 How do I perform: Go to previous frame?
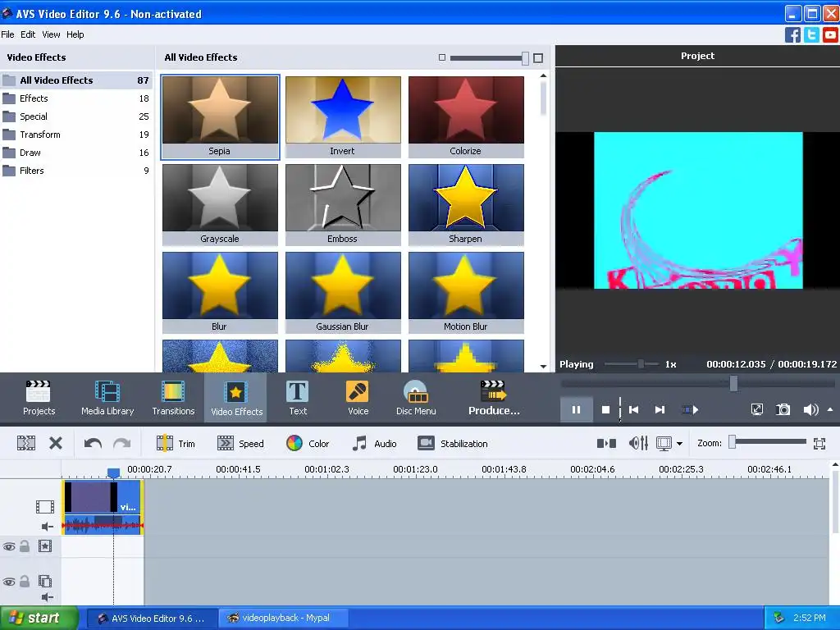click(x=634, y=410)
